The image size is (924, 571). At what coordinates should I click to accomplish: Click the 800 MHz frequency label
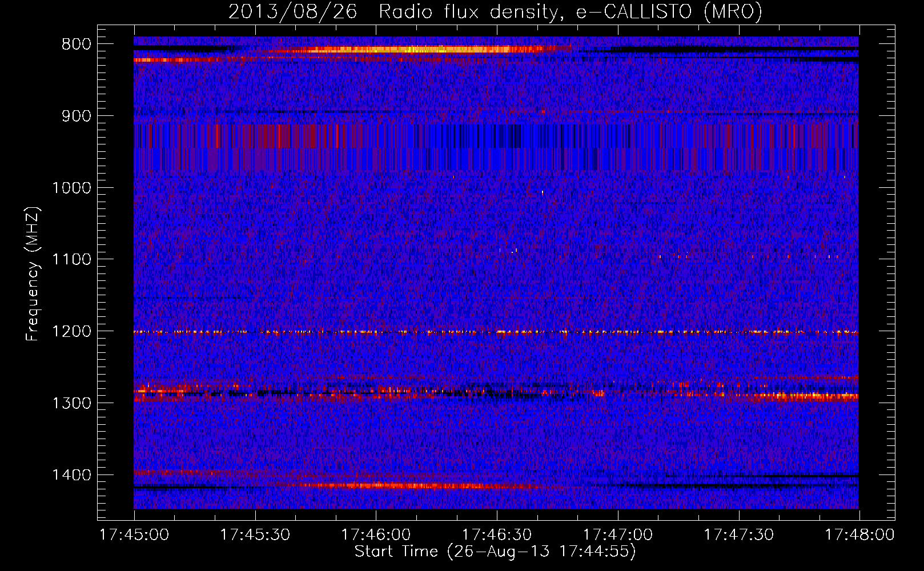coord(76,45)
